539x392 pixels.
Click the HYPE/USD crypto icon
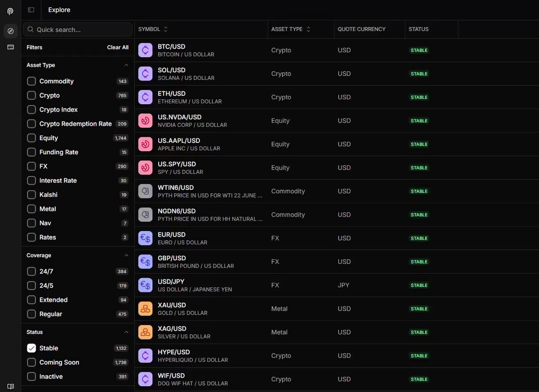145,356
